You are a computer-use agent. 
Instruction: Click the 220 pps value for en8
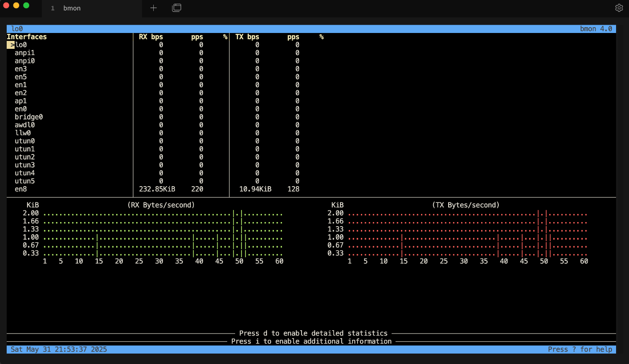(197, 189)
